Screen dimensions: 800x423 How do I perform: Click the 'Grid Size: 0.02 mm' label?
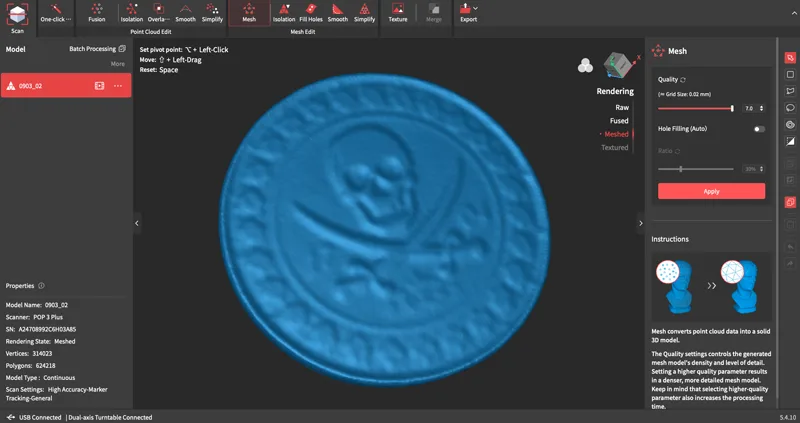click(x=684, y=94)
